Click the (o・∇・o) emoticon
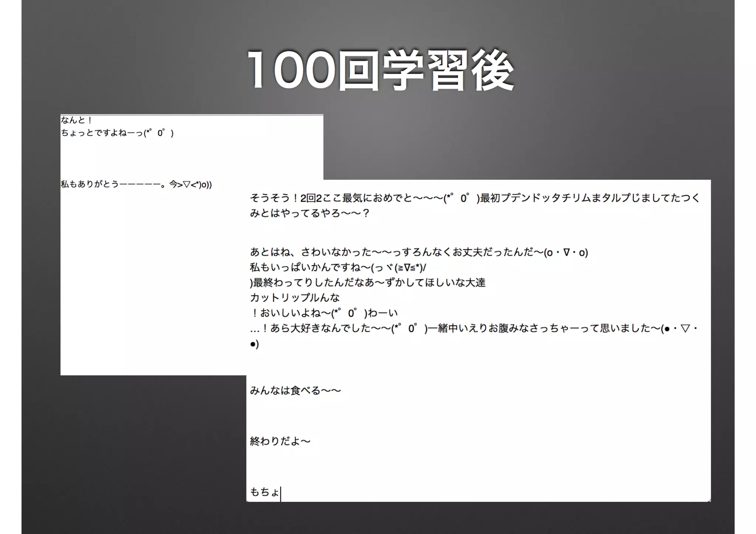The image size is (756, 534). tap(566, 253)
